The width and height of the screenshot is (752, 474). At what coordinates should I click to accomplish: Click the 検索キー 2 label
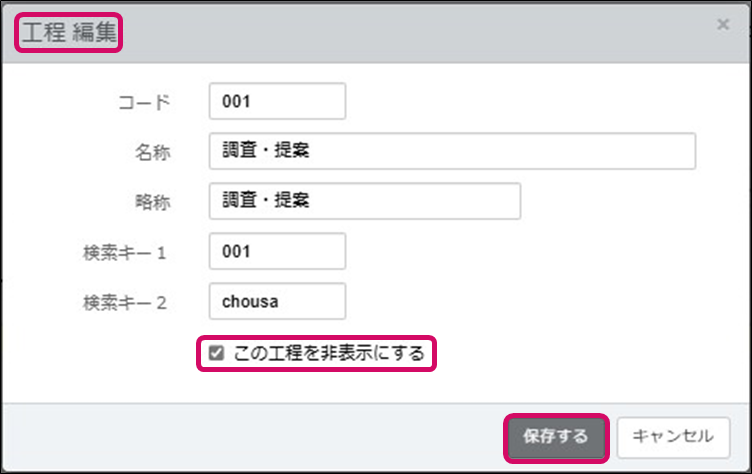(126, 302)
